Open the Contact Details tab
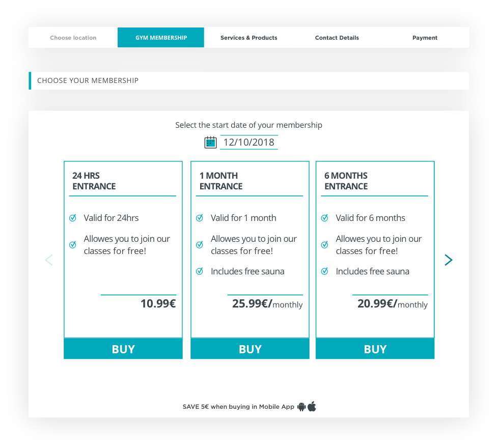Image resolution: width=498 pixels, height=448 pixels. tap(337, 38)
